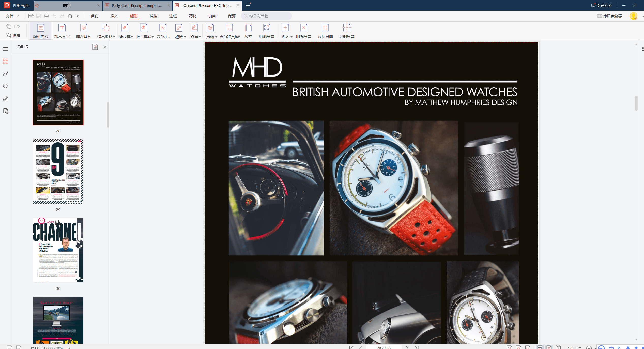Click the Batch Erase tool (批量擦除)
Viewport: 644px width, 349px height.
point(144,31)
